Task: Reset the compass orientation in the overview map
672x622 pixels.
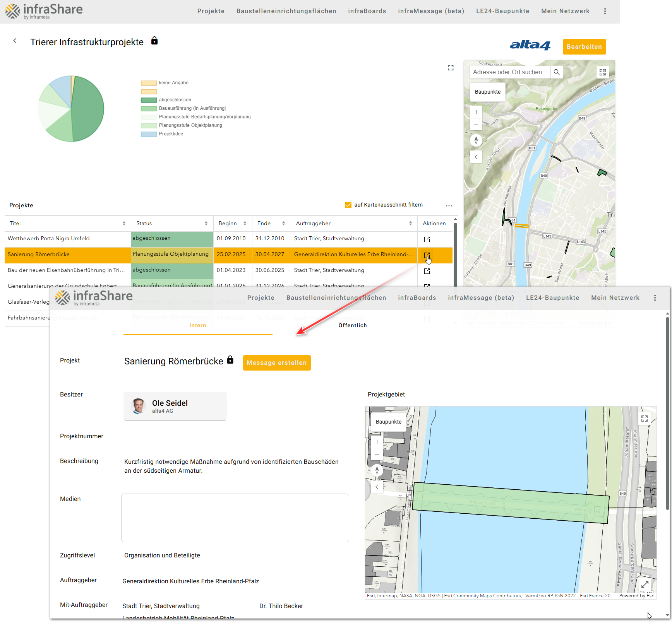Action: (476, 140)
